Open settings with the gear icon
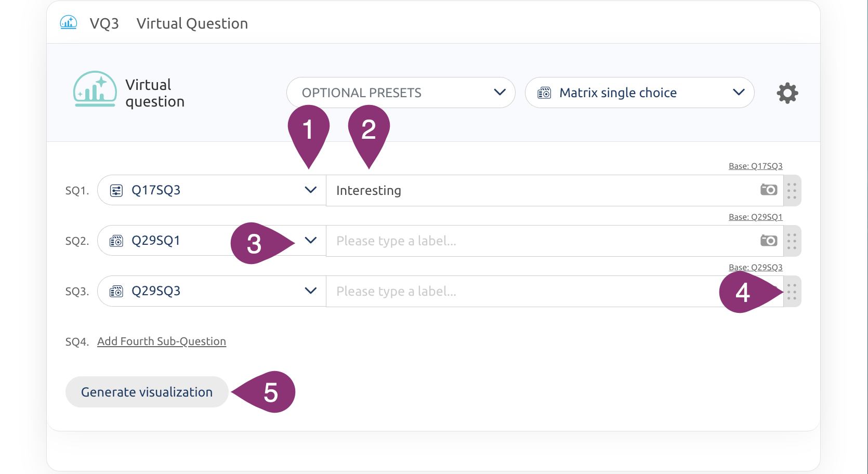 pos(787,93)
